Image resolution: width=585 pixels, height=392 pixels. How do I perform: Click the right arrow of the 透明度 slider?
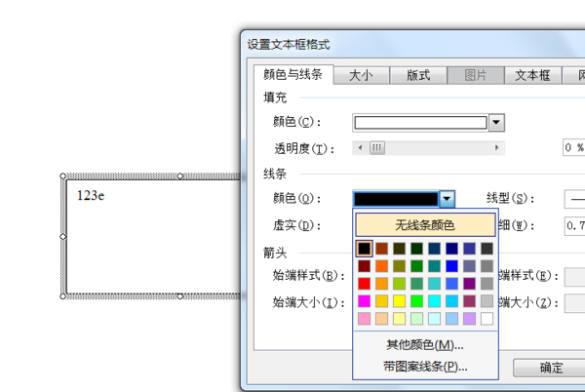click(496, 147)
